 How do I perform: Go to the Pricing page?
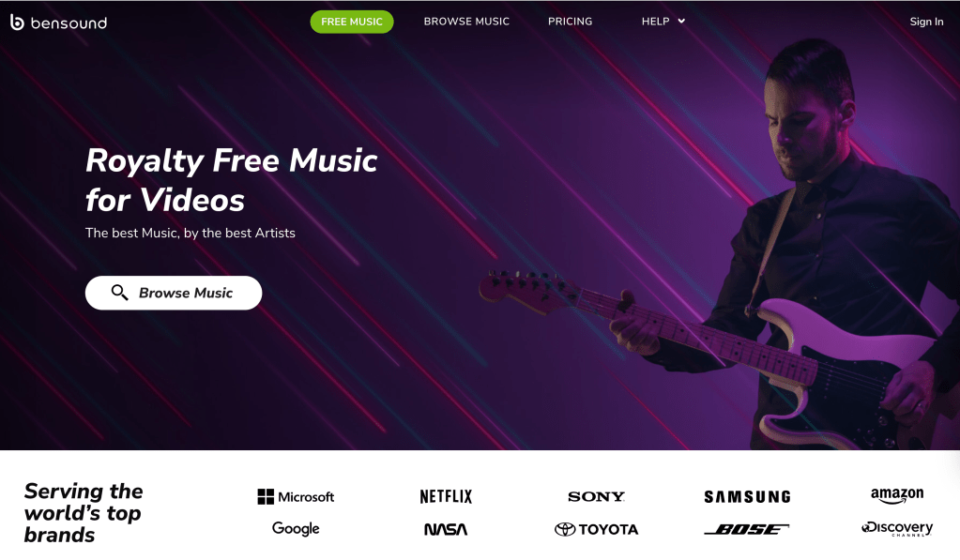(x=570, y=22)
